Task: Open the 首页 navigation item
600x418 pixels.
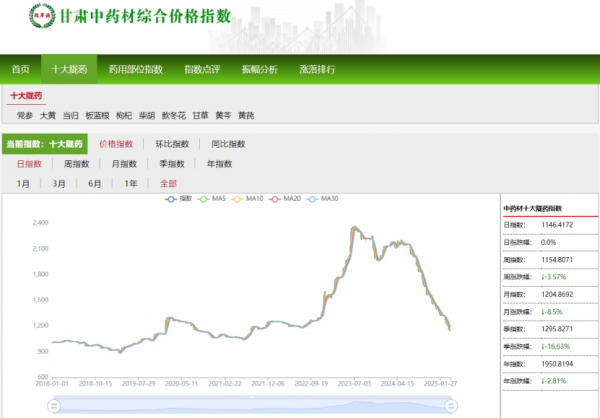Action: pos(20,70)
